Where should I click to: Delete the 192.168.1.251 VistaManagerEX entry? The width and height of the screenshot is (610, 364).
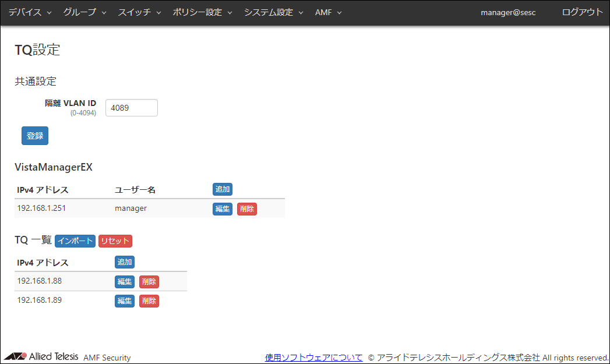coord(247,209)
